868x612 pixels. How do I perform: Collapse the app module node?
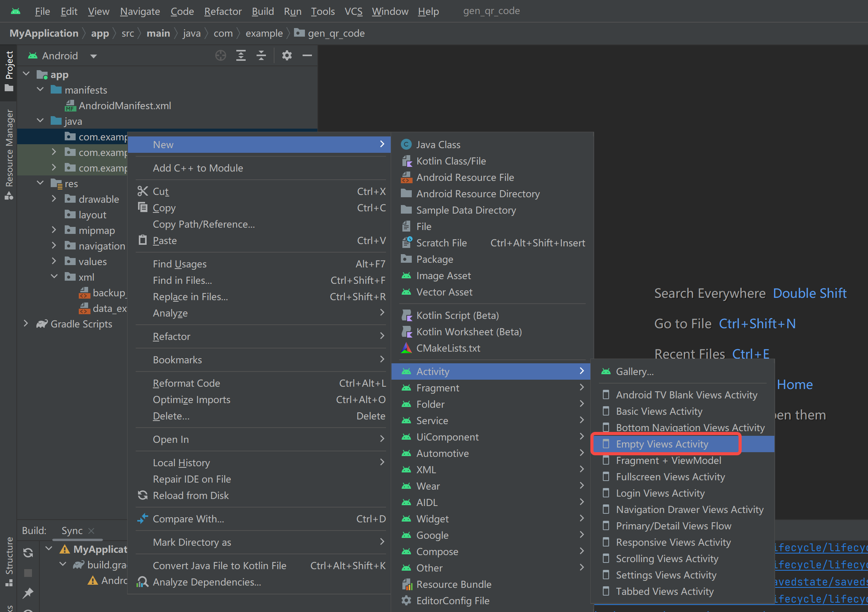point(26,74)
